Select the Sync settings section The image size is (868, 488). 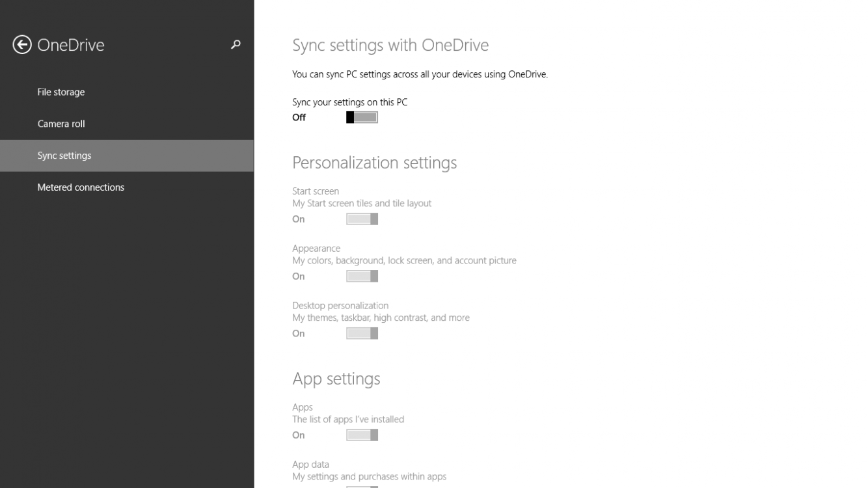[x=127, y=156]
